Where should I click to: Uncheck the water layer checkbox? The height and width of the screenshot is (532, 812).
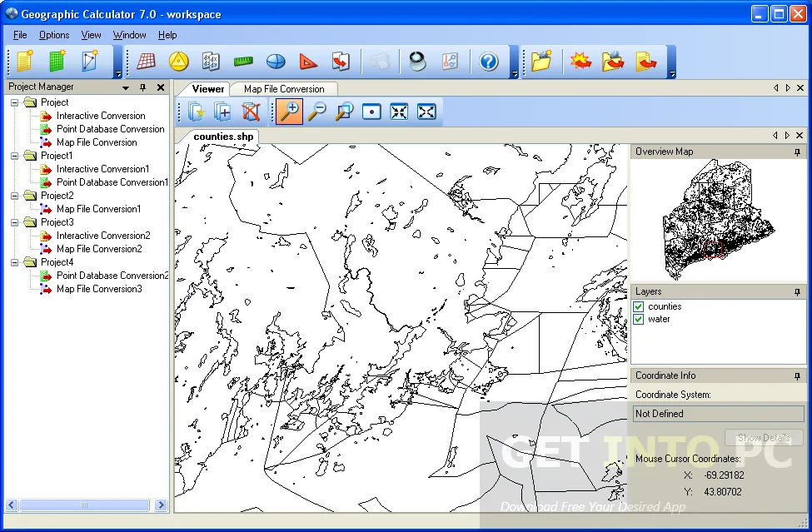pos(639,320)
